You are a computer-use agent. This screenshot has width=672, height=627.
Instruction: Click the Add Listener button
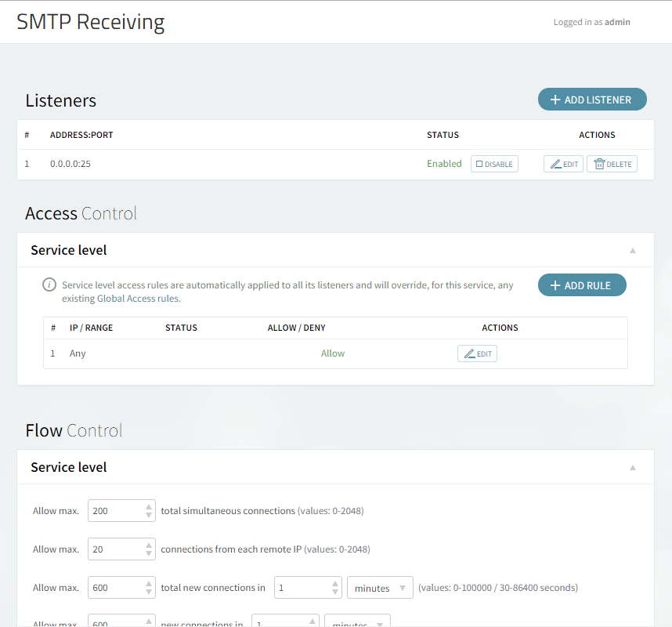(591, 100)
